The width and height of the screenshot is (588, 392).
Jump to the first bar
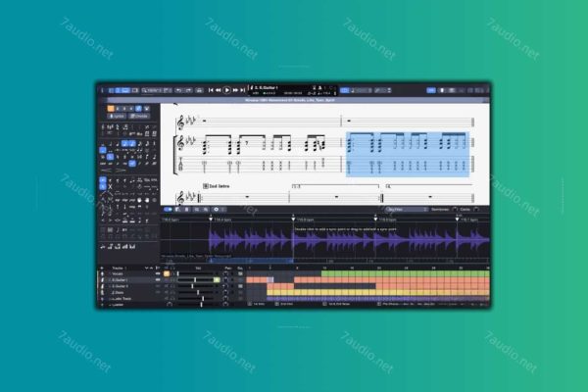[211, 90]
